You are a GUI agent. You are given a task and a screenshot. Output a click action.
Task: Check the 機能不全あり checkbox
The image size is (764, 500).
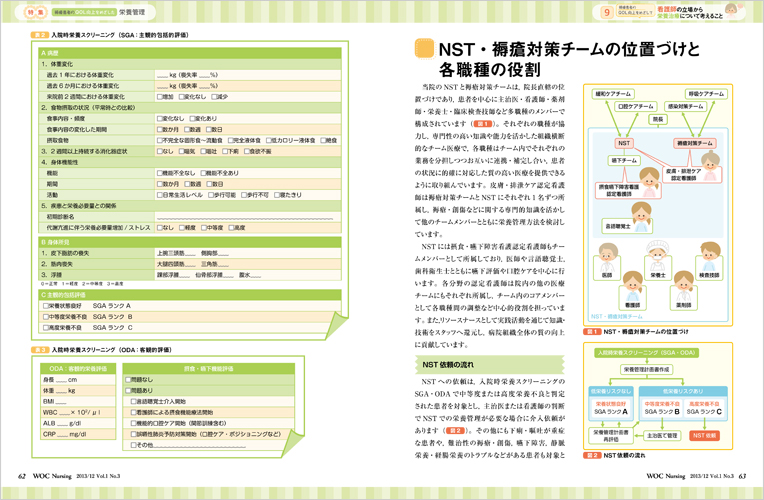[x=203, y=173]
